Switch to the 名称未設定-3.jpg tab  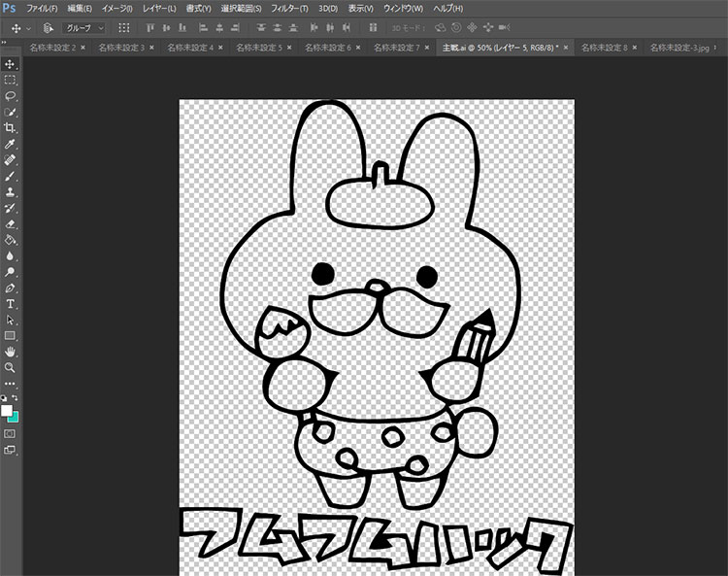tap(679, 48)
